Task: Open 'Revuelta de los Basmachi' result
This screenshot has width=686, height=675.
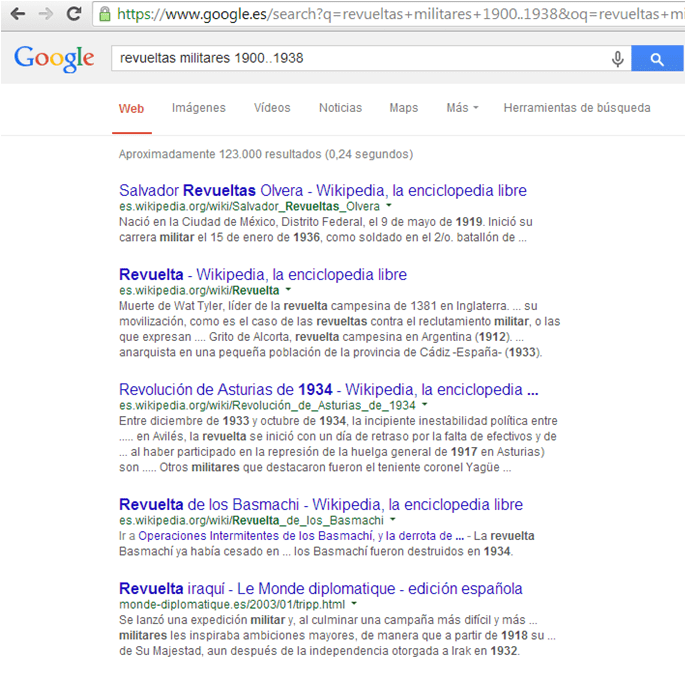Action: (321, 505)
